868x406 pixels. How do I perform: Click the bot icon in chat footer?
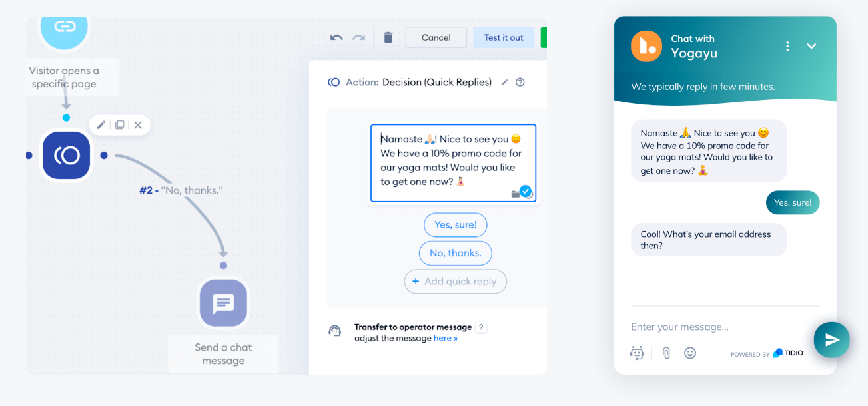(x=637, y=353)
